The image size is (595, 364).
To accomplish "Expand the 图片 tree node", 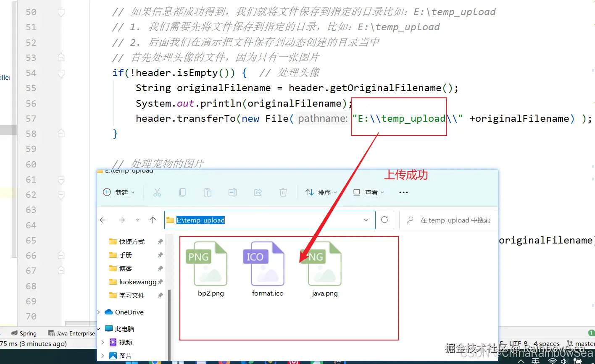I will 103,356.
